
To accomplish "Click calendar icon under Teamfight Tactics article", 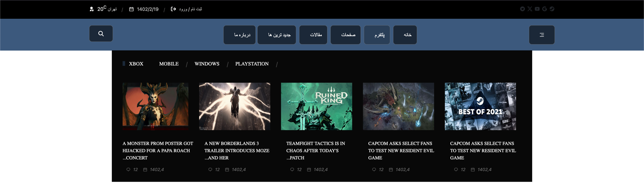I will (309, 169).
